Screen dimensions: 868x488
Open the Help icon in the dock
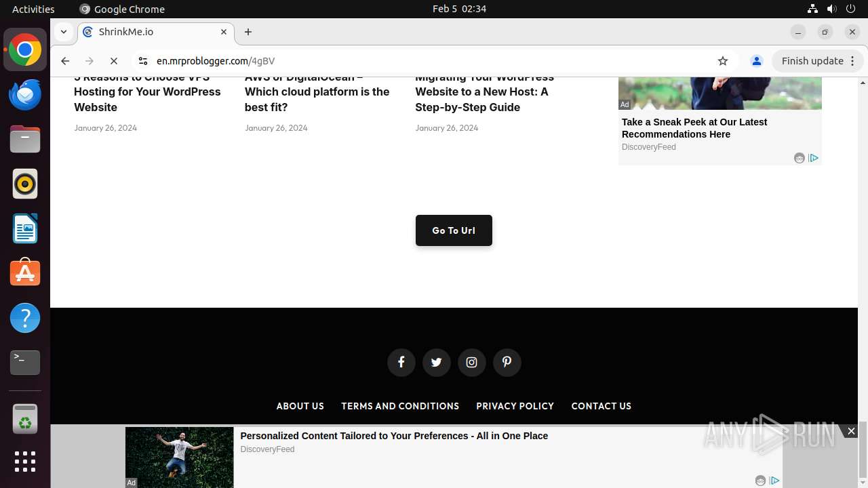tap(25, 318)
